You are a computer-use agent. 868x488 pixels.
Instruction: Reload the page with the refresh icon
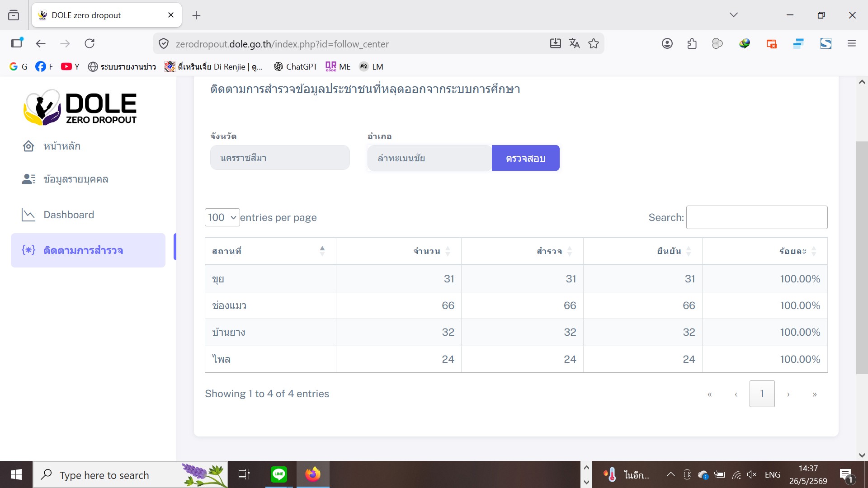coord(90,43)
